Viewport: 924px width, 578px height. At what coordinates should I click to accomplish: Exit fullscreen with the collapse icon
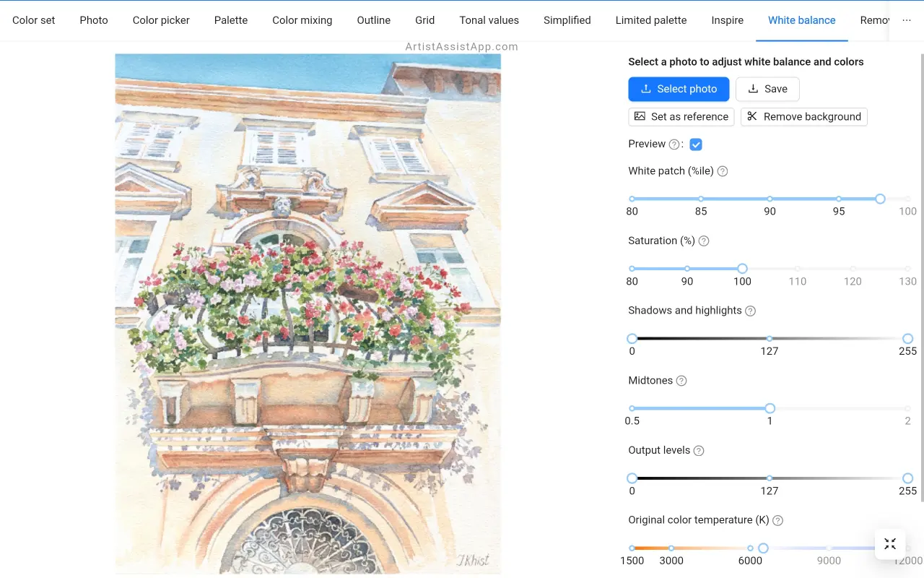click(890, 544)
